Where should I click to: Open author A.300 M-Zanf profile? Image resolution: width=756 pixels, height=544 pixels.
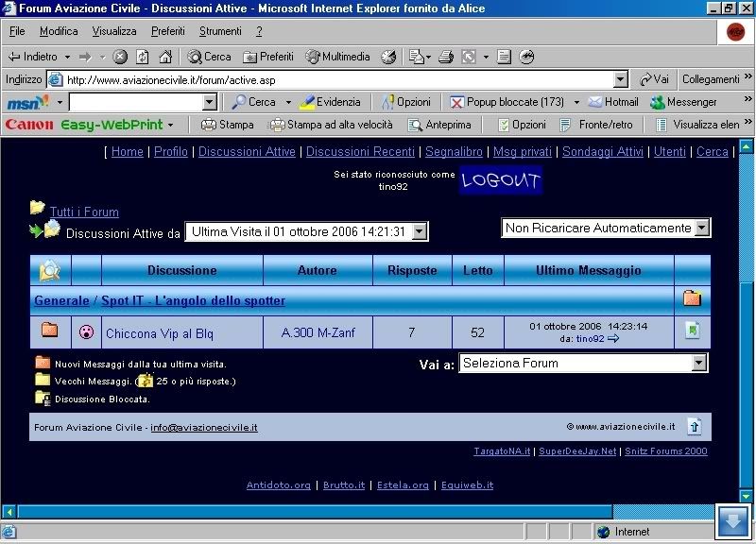(x=318, y=332)
